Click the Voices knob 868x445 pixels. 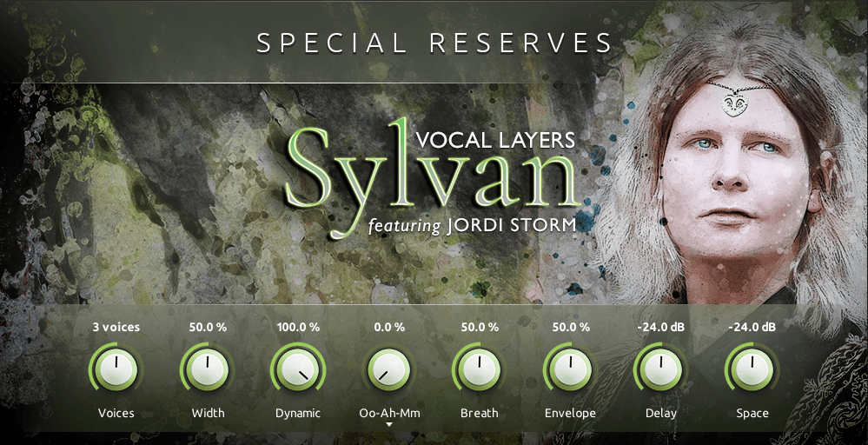click(116, 369)
